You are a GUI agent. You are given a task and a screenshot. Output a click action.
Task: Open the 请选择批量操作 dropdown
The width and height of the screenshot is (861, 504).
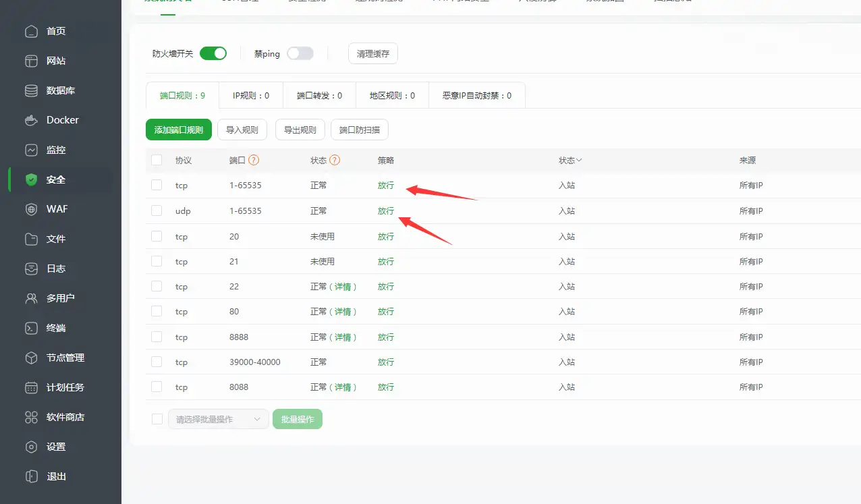218,418
